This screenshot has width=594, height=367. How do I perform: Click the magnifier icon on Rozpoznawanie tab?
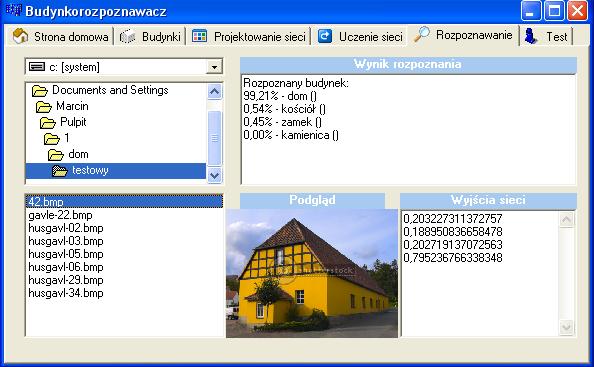pyautogui.click(x=422, y=34)
